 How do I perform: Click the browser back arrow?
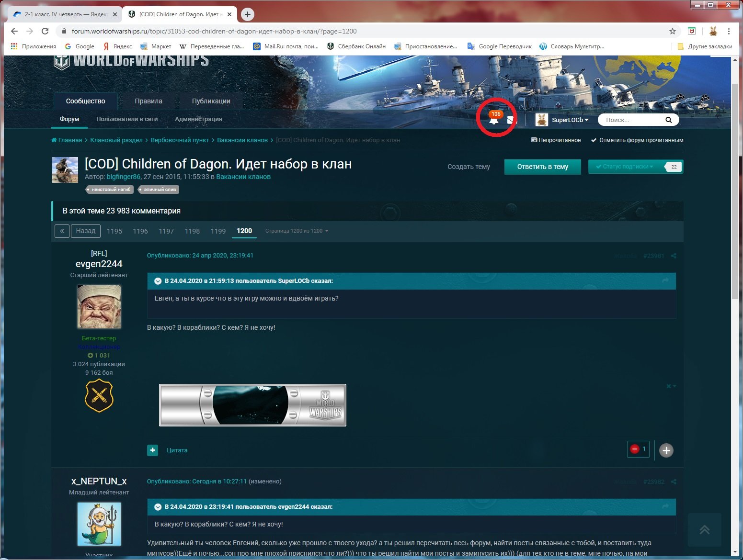14,31
